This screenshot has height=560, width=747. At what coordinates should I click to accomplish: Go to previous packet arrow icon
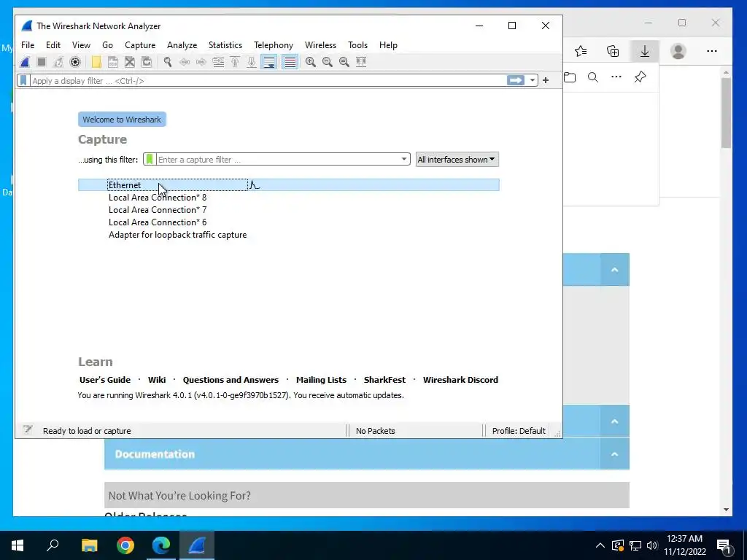click(x=185, y=62)
